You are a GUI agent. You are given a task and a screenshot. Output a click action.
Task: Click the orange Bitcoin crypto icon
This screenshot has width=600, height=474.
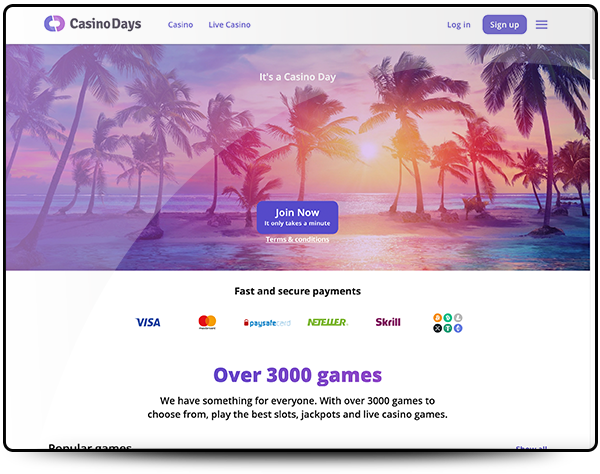click(x=437, y=318)
